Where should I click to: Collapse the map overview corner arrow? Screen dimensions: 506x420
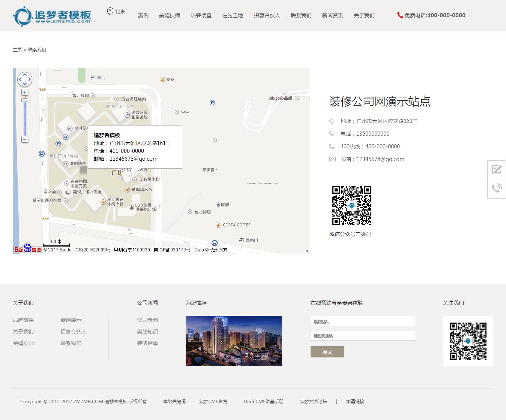[x=307, y=251]
